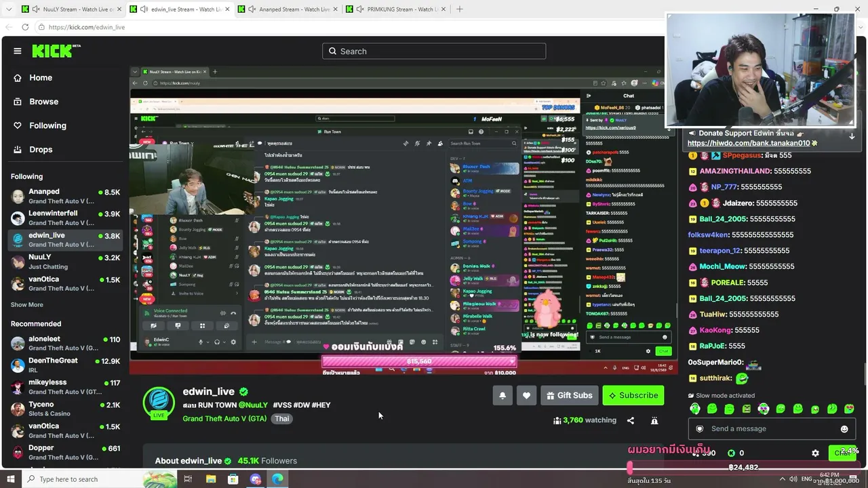The height and width of the screenshot is (488, 868).
Task: Click the Grand Theft Auto V (GTA) category link
Action: coord(224,419)
